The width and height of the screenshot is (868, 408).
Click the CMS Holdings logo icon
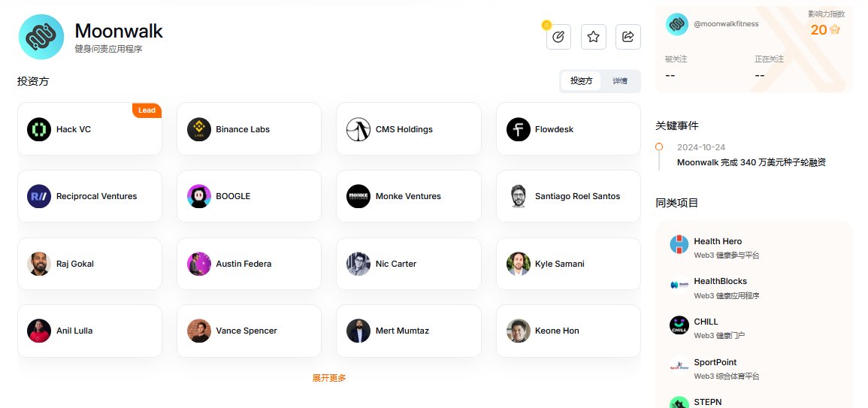coord(358,129)
